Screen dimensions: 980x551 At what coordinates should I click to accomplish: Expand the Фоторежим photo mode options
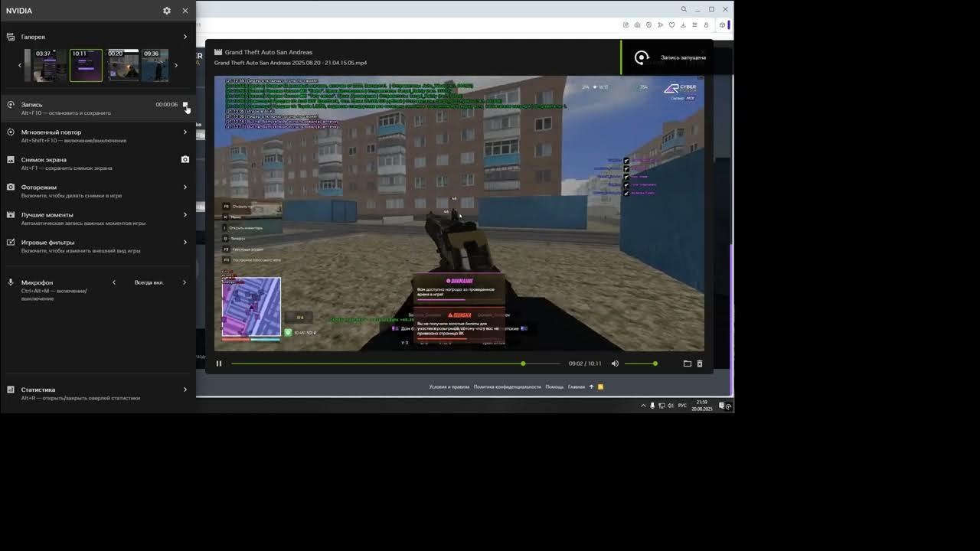point(185,187)
